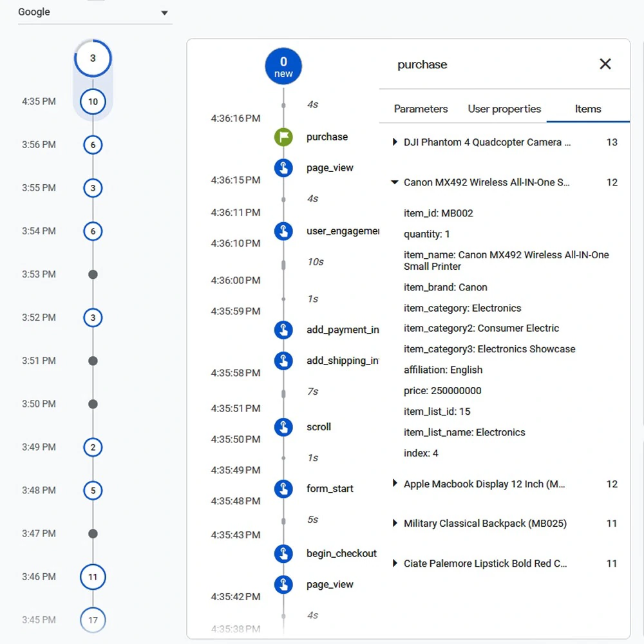This screenshot has width=644, height=644.
Task: Expand the Military Classical Backpack item
Action: 395,523
